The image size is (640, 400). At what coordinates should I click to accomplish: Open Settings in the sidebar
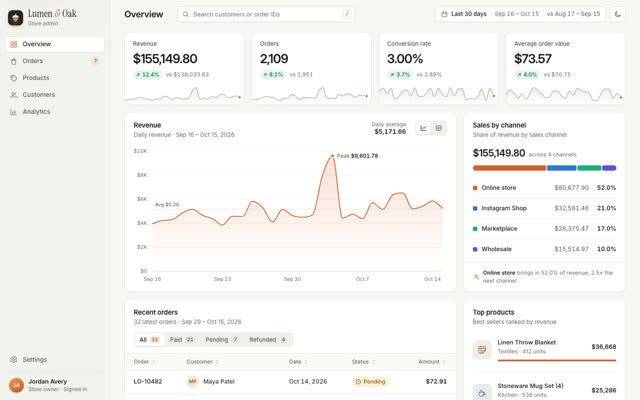pyautogui.click(x=55, y=360)
